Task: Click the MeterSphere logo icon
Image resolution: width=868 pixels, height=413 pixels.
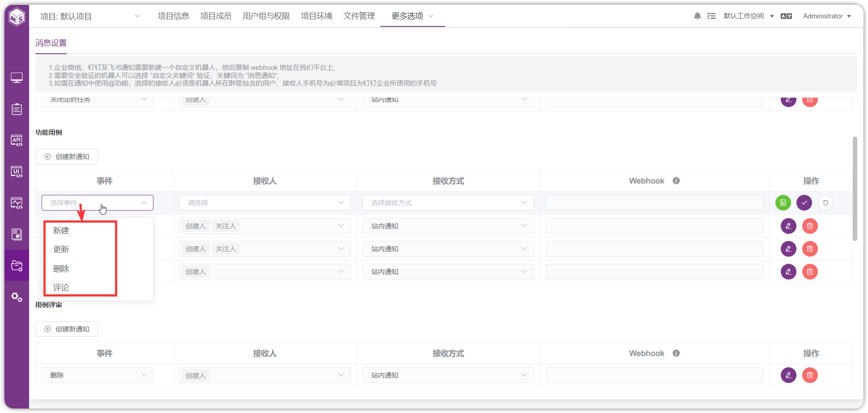Action: click(x=17, y=17)
